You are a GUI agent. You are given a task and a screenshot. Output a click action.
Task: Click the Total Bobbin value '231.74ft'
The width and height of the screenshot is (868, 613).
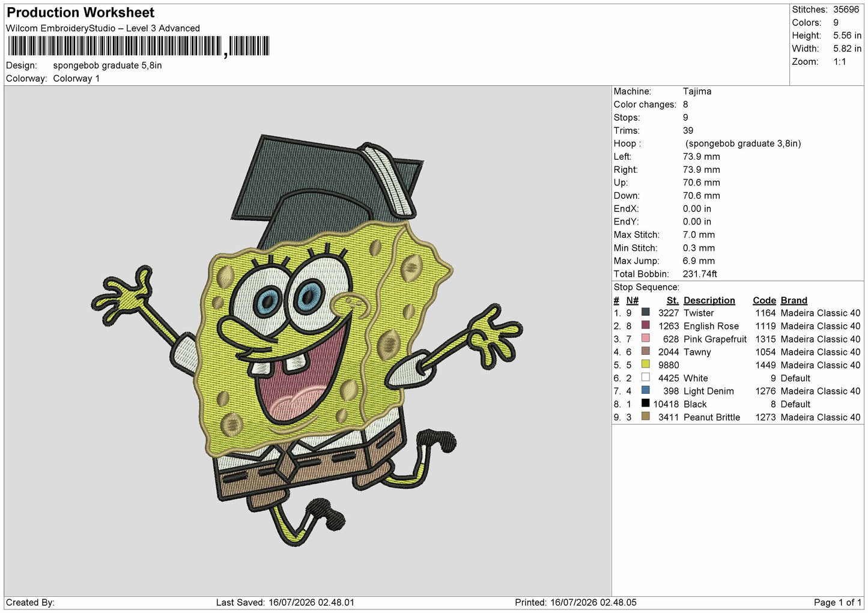[x=700, y=274]
